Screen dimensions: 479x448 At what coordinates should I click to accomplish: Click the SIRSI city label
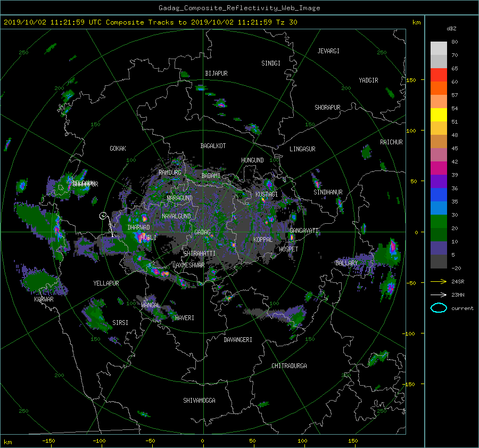point(120,323)
